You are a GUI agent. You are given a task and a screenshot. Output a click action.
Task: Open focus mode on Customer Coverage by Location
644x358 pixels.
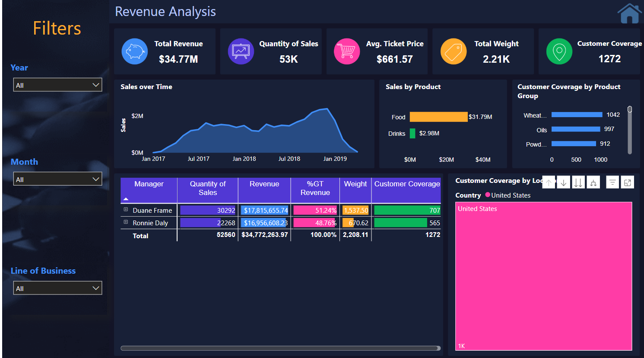pos(627,182)
